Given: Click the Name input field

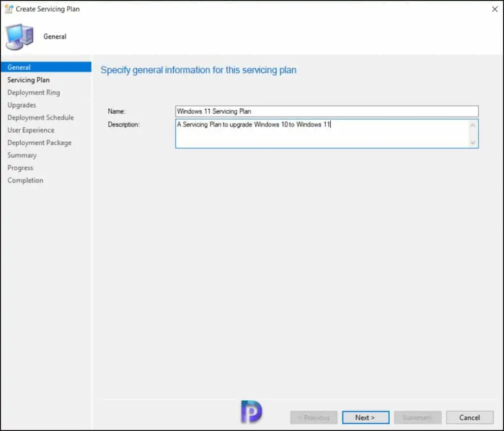Looking at the screenshot, I should click(327, 111).
